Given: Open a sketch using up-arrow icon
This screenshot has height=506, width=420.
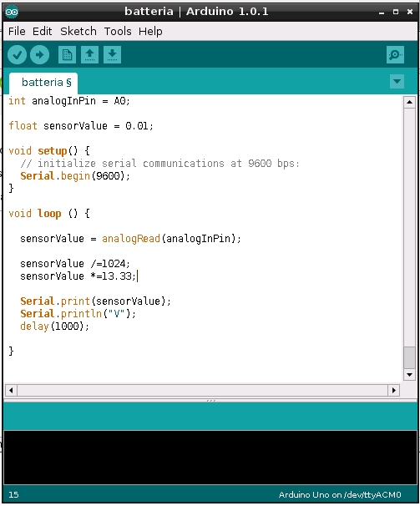Looking at the screenshot, I should pyautogui.click(x=89, y=54).
